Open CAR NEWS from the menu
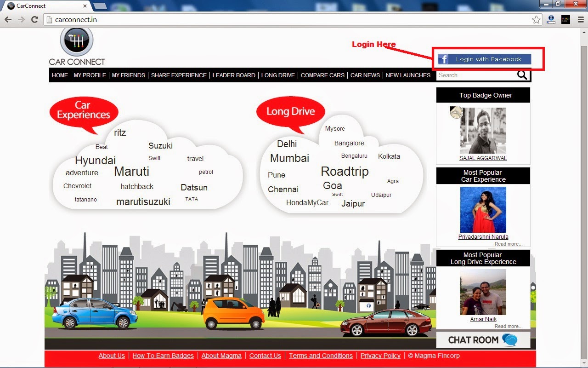 pos(365,75)
